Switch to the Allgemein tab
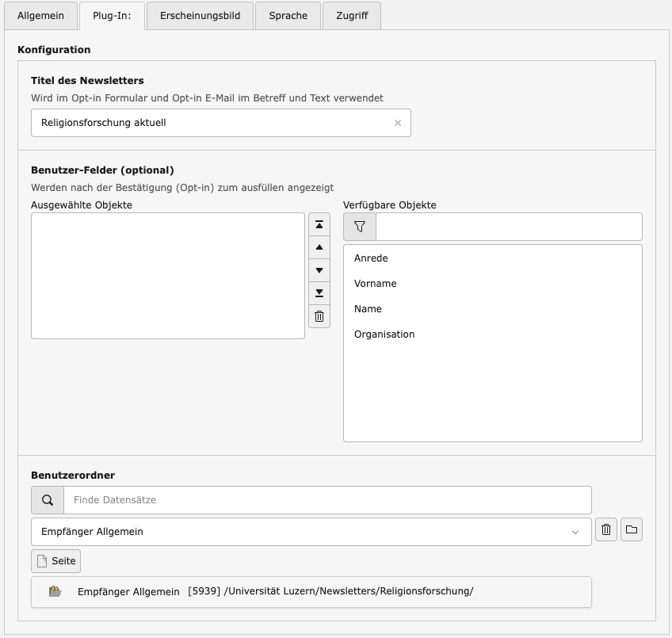 [x=41, y=16]
